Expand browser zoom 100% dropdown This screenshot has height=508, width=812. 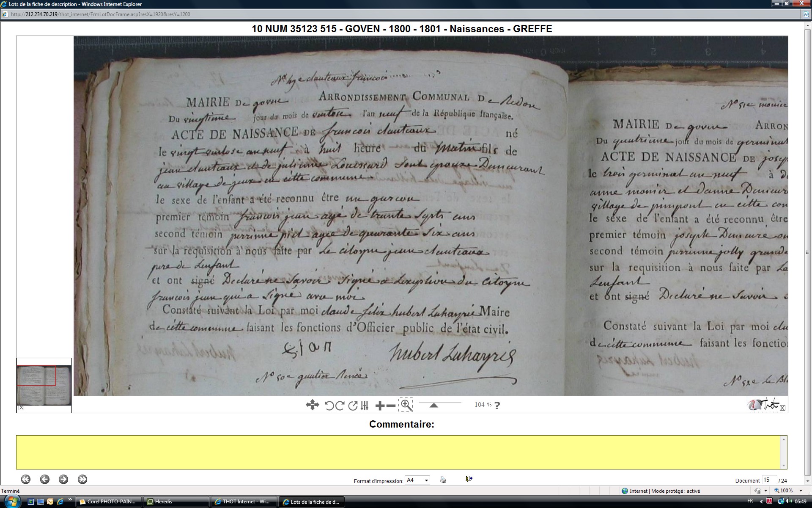(801, 491)
